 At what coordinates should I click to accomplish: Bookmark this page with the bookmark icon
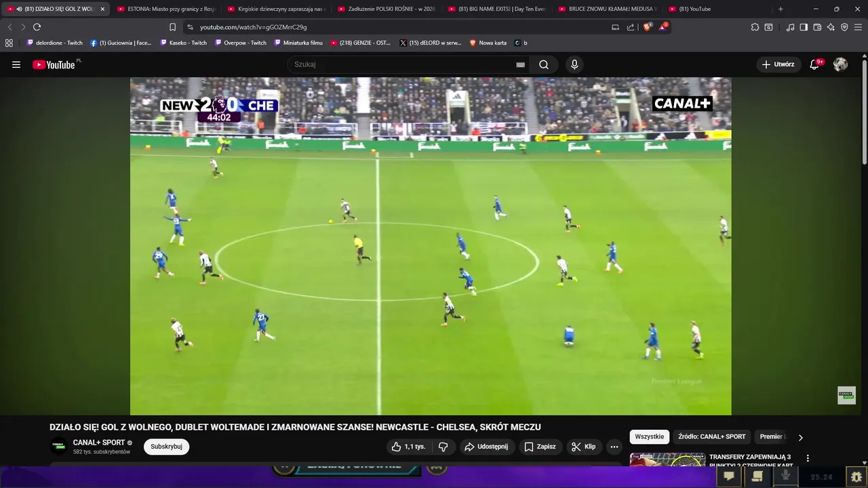(172, 27)
